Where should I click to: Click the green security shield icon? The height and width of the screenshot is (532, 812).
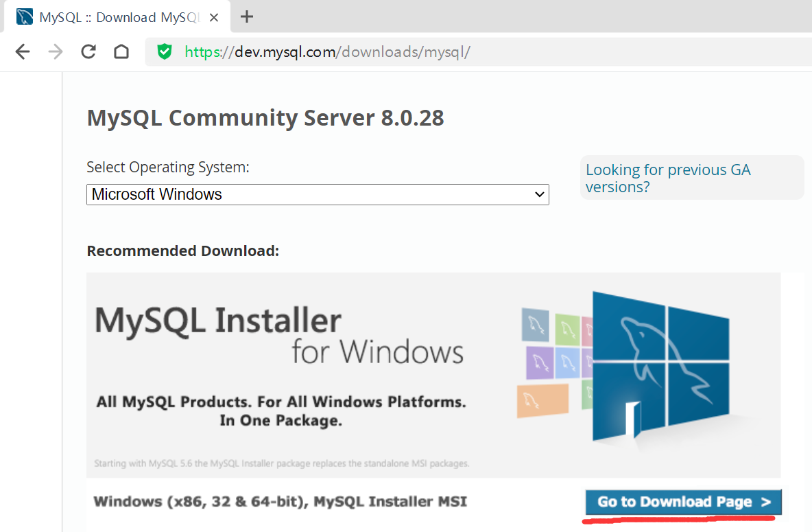click(x=165, y=52)
